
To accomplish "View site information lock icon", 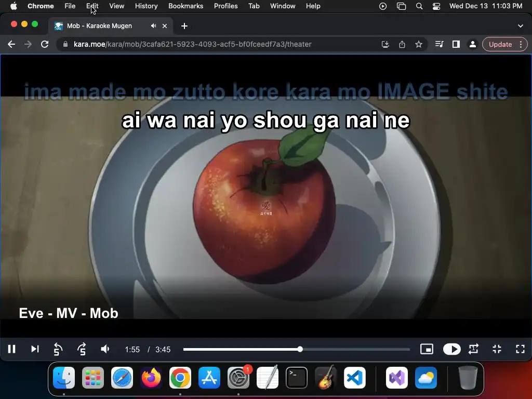I will click(x=65, y=45).
